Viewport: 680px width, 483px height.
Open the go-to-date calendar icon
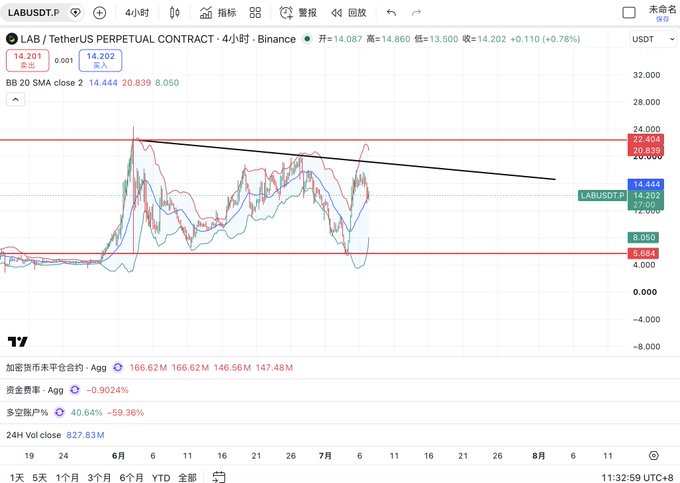[x=219, y=477]
